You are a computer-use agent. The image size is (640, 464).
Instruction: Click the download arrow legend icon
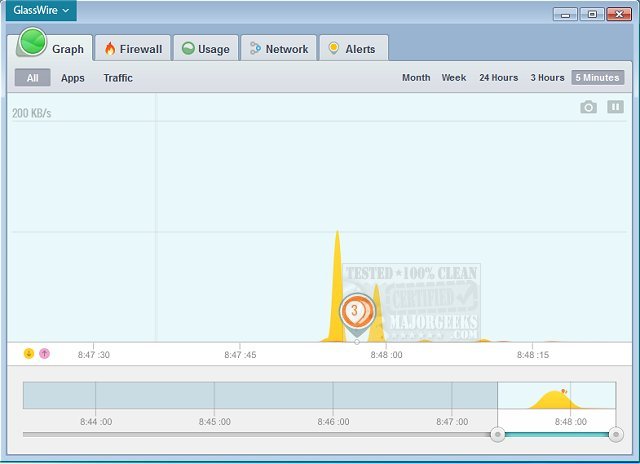coord(29,354)
